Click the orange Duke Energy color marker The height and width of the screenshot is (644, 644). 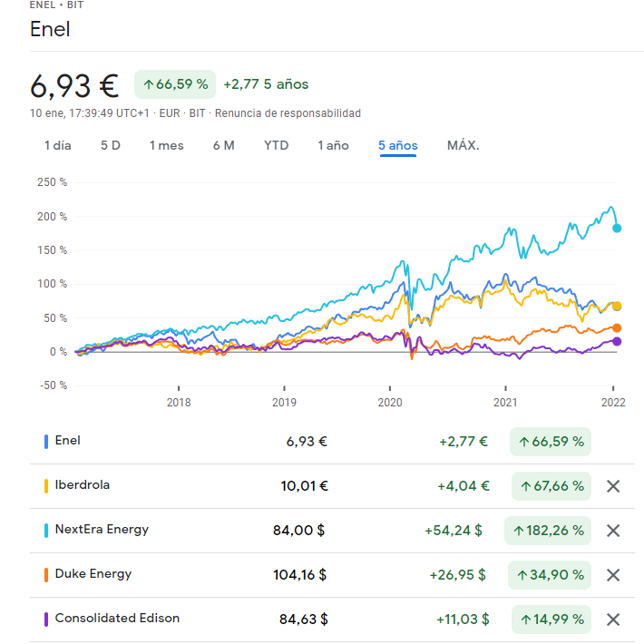(46, 575)
